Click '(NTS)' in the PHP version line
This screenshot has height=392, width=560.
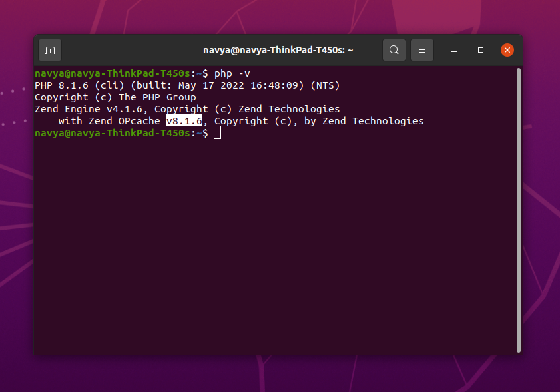[325, 85]
